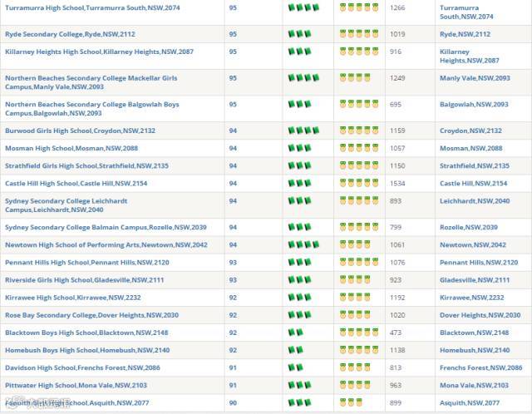Click score 93 in Pennant Hills row
Screen dimensions: 532x414
click(233, 263)
